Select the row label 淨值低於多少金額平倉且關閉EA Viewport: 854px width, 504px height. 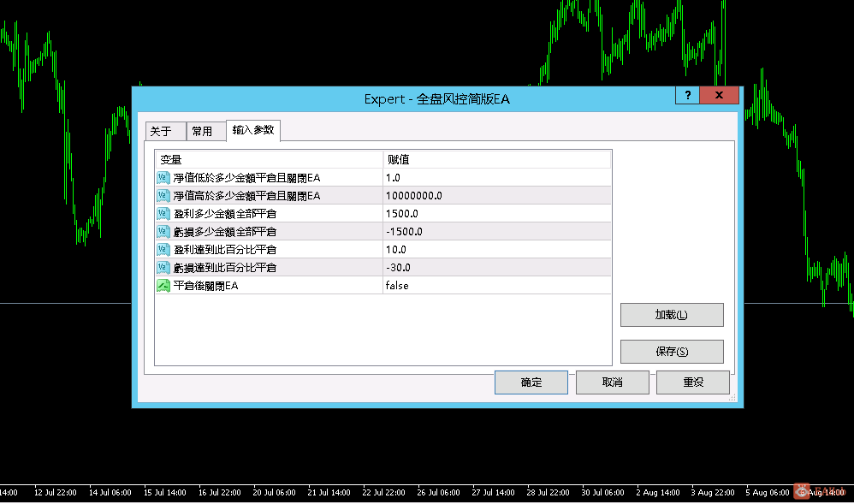(x=246, y=178)
